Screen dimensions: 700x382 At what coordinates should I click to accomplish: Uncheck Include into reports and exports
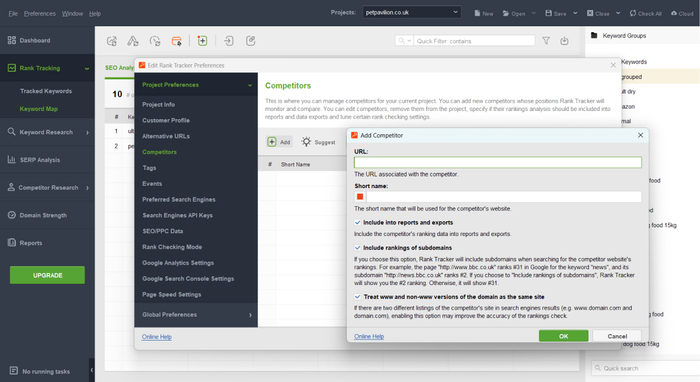click(x=358, y=222)
